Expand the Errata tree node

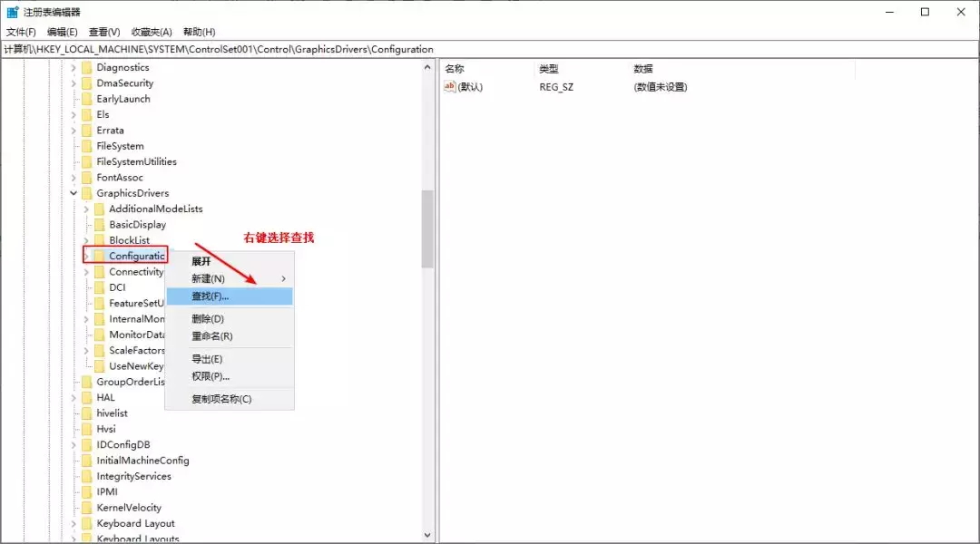click(x=73, y=130)
